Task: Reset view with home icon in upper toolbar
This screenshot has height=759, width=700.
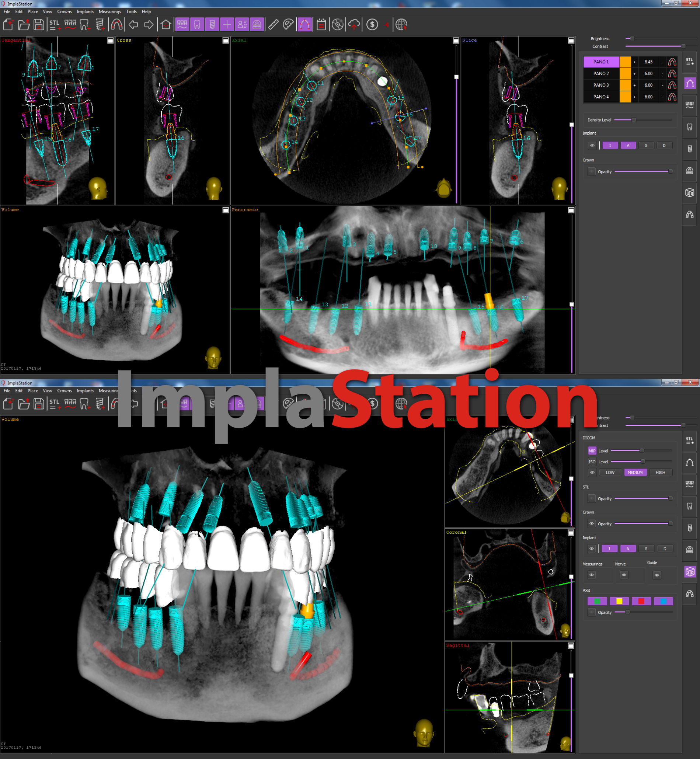Action: (166, 25)
